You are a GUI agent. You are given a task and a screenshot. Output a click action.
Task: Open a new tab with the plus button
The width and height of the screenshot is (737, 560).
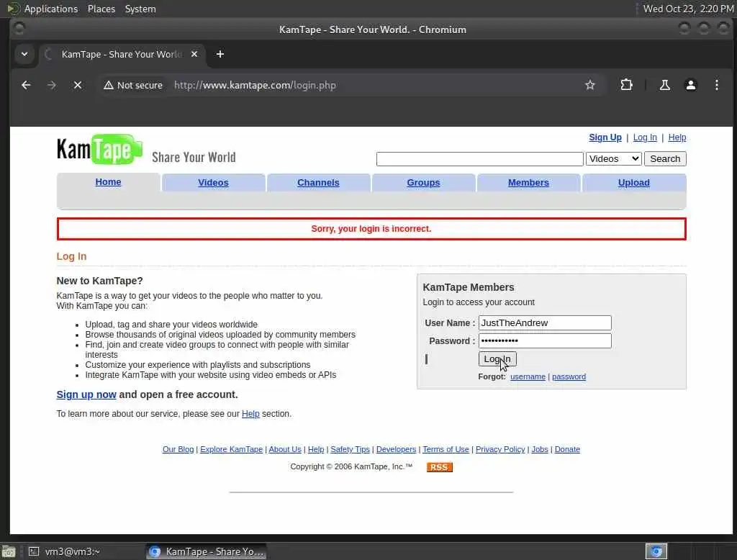[x=220, y=54]
